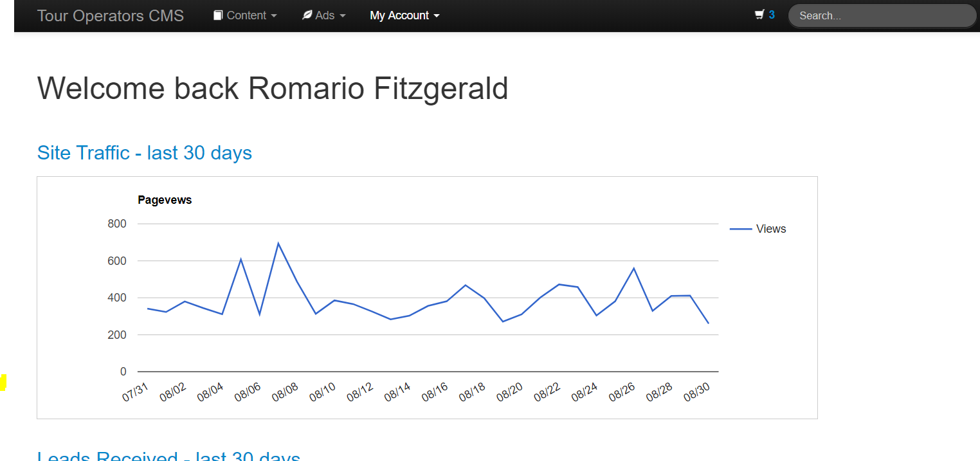Focus the Search input field
The width and height of the screenshot is (980, 461).
click(x=882, y=16)
